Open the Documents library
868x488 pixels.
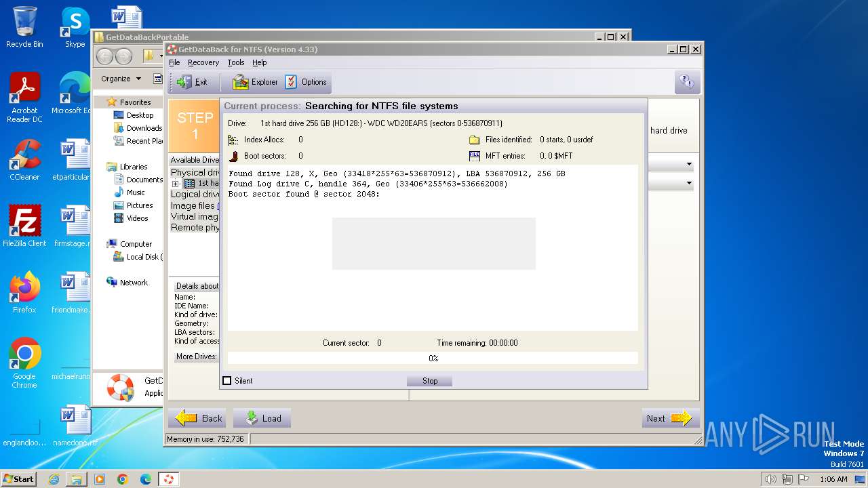click(x=138, y=180)
